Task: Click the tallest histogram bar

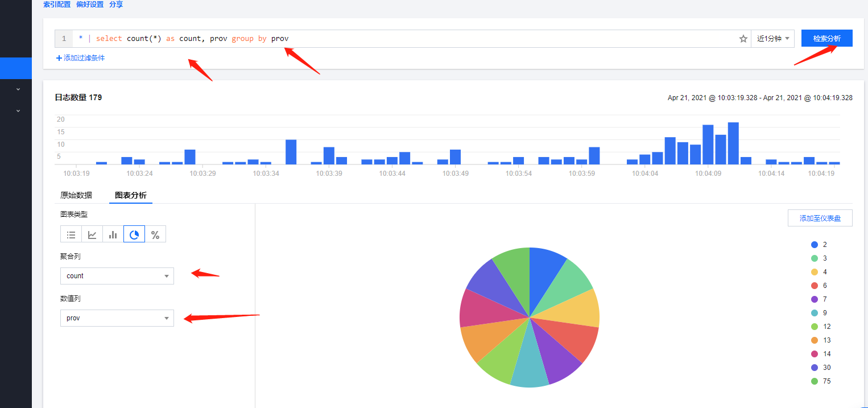Action: tap(733, 143)
